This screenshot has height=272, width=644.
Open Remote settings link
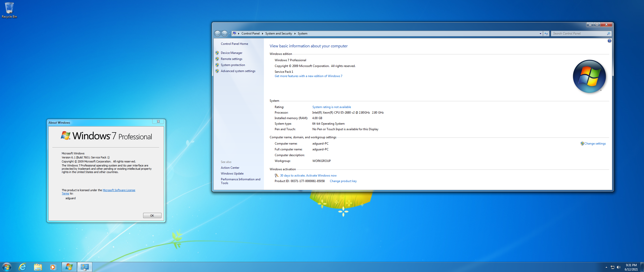tap(231, 59)
